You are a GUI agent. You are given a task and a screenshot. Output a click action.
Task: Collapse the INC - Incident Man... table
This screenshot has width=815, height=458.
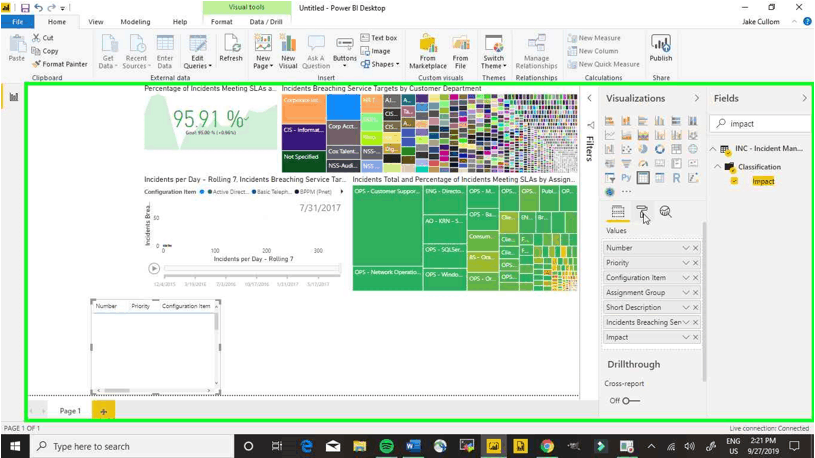click(x=713, y=149)
